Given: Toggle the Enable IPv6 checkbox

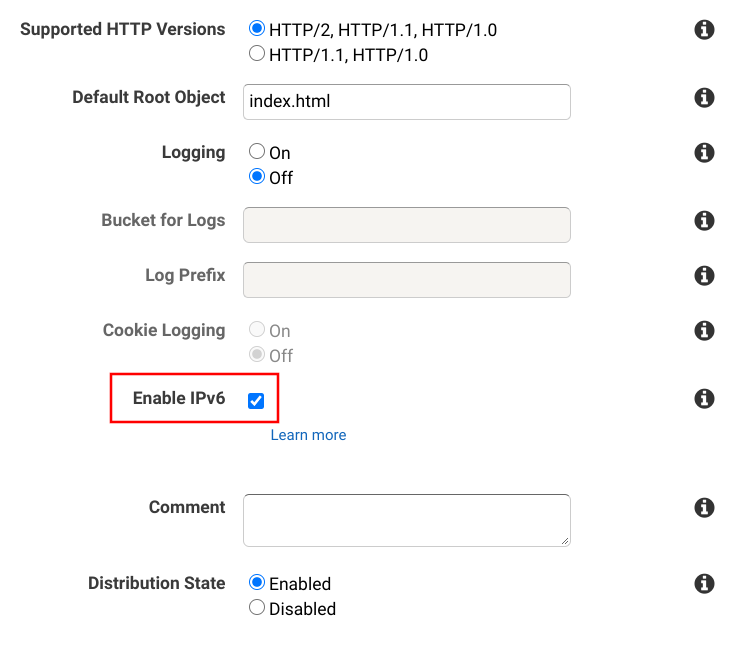Looking at the screenshot, I should [256, 401].
